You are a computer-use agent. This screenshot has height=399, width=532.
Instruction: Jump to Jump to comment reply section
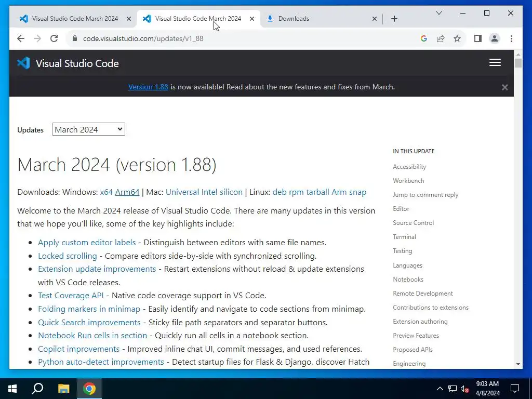425,195
